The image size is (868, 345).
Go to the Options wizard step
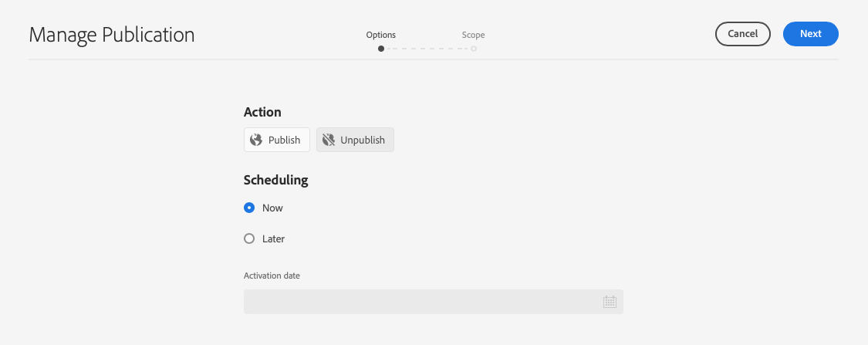pos(381,35)
